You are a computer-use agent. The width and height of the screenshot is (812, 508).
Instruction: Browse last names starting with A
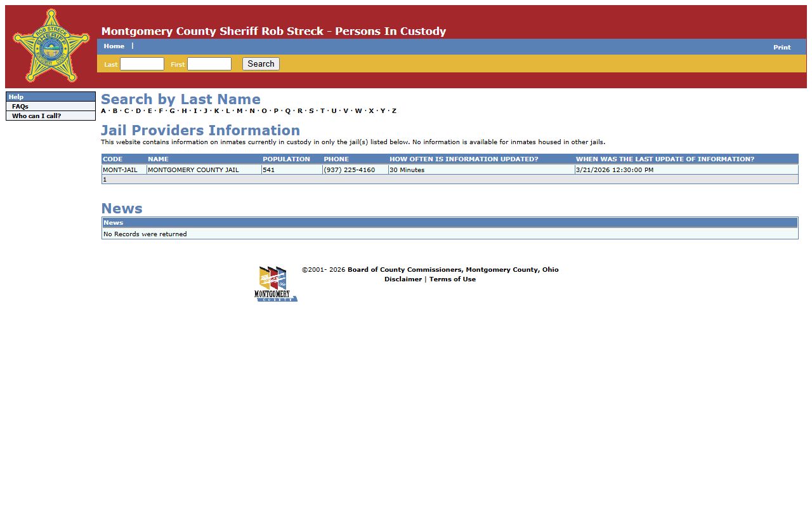(103, 111)
